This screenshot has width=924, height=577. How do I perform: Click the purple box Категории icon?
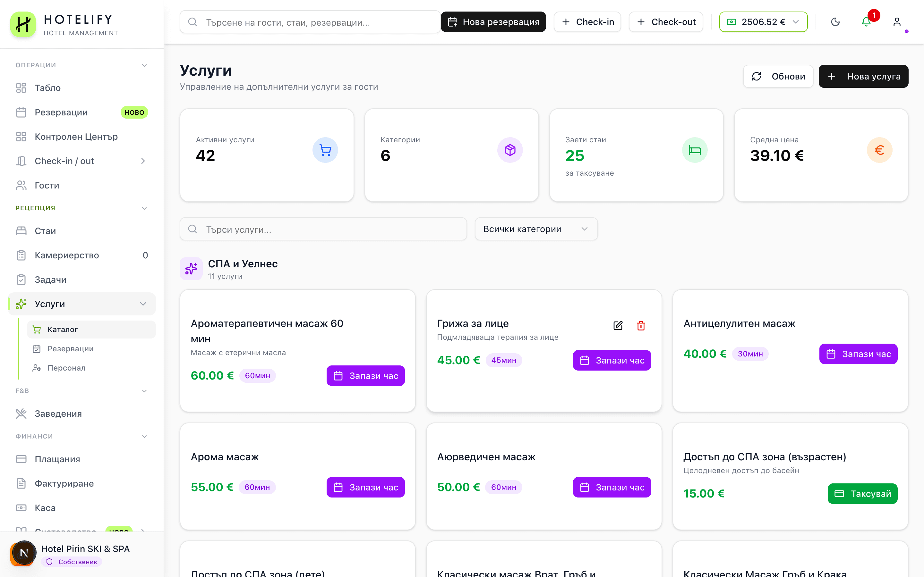[510, 150]
